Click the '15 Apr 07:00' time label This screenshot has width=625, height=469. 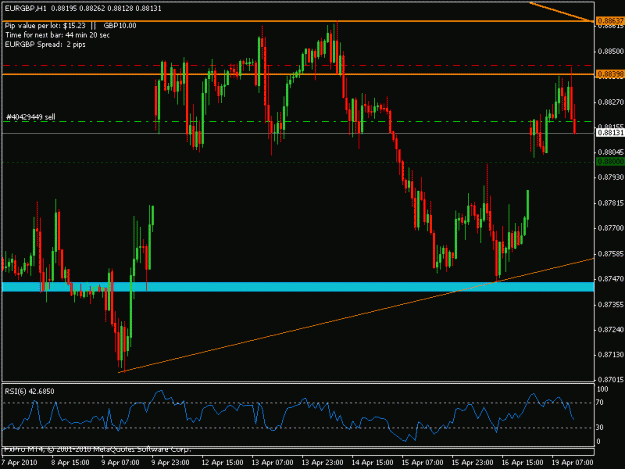click(422, 463)
